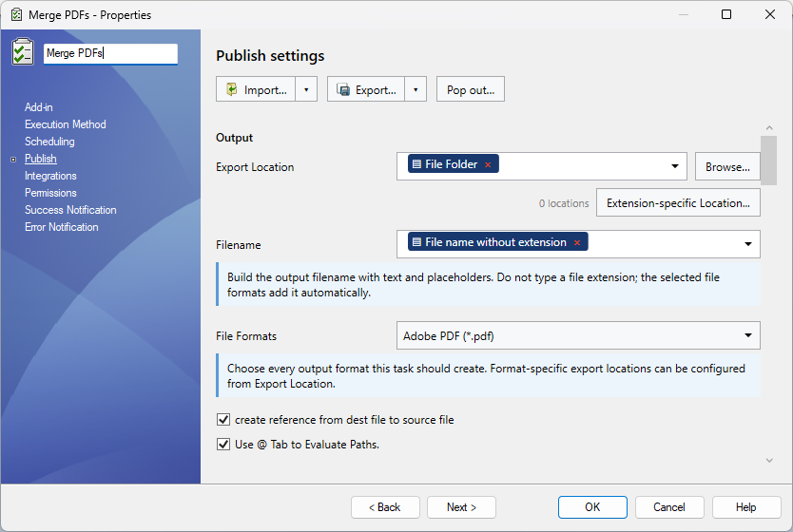Viewport: 793px width, 532px height.
Task: Open Permissions settings page
Action: (x=50, y=193)
